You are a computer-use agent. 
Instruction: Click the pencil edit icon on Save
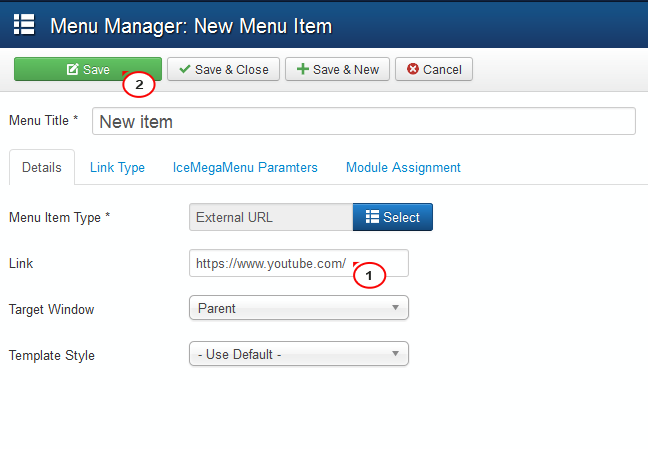[72, 69]
